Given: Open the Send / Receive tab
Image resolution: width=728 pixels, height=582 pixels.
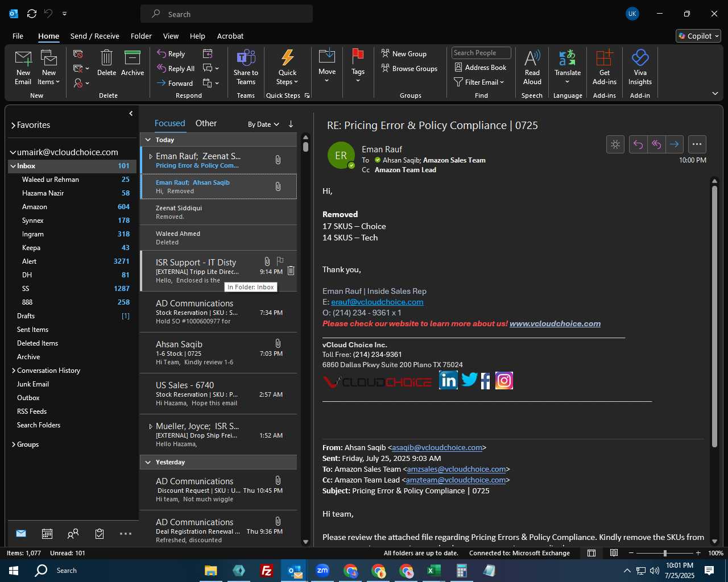Looking at the screenshot, I should [95, 36].
